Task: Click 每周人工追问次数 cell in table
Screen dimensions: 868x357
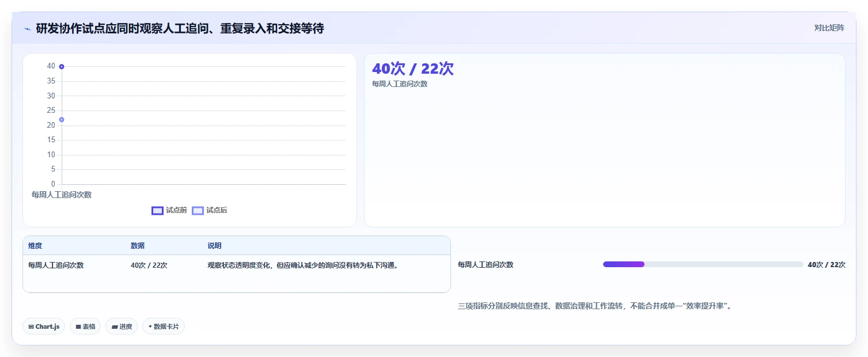Action: tap(56, 265)
